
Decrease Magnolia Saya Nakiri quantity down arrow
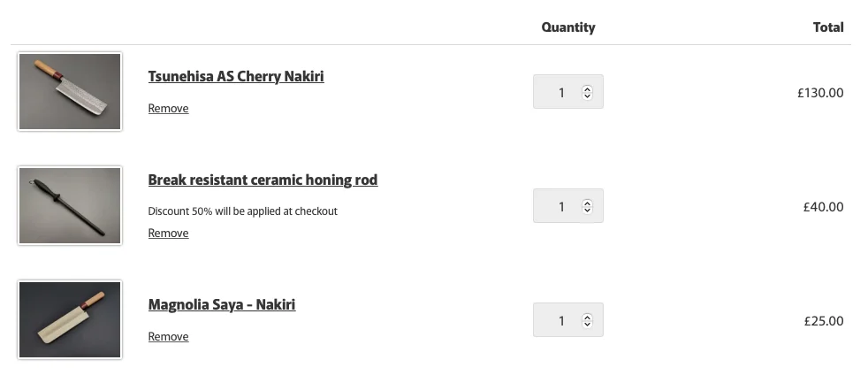pos(587,325)
